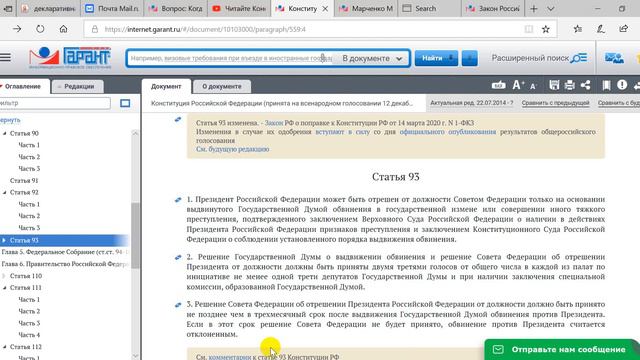Viewport: 640px width, 360px height.
Task: Click the contents tree scrollbar thumb
Action: point(135,235)
